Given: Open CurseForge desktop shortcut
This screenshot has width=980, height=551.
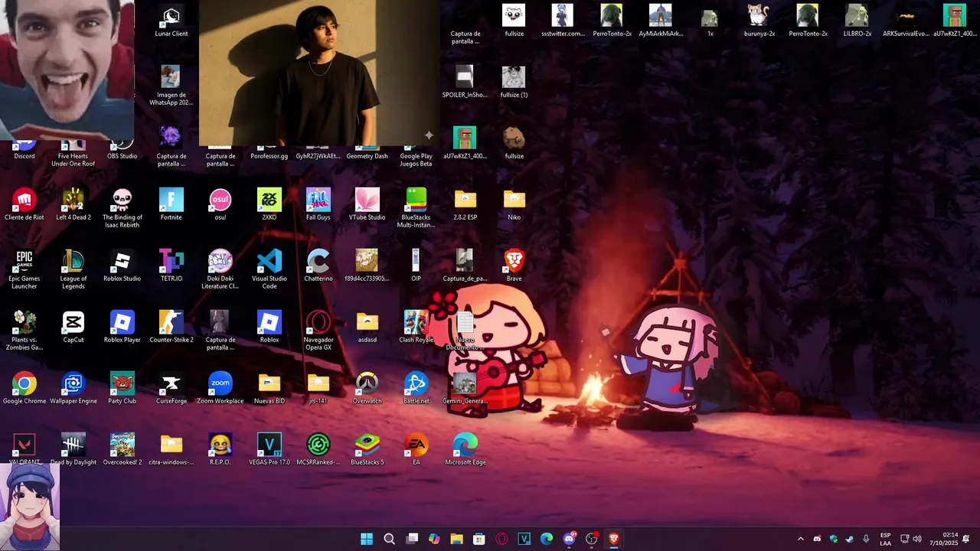Looking at the screenshot, I should point(171,389).
